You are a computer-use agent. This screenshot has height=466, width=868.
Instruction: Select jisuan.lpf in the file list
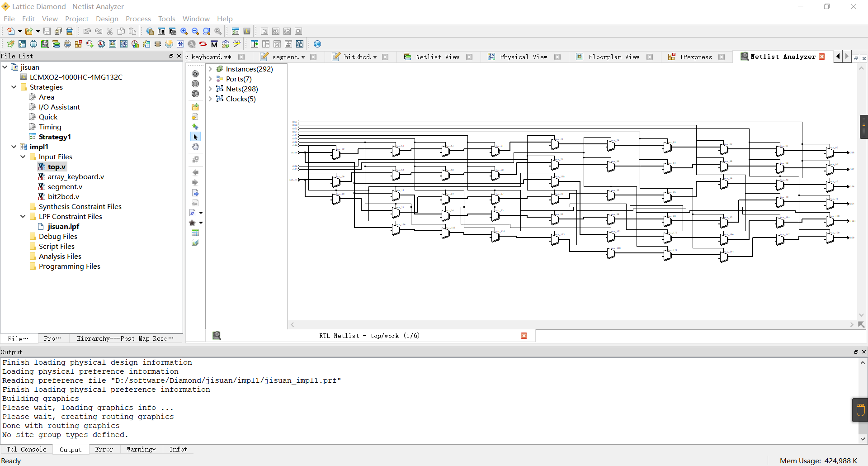click(63, 226)
